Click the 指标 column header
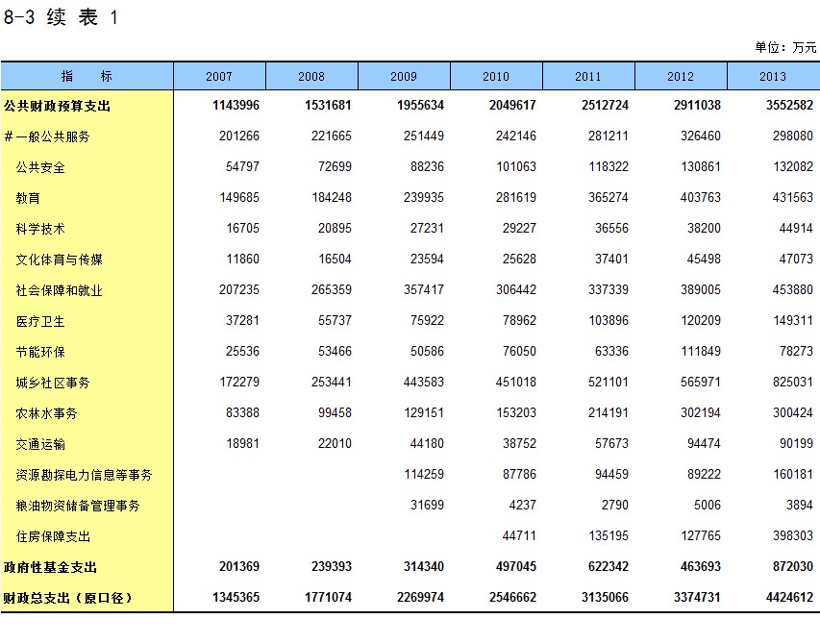 (x=87, y=76)
